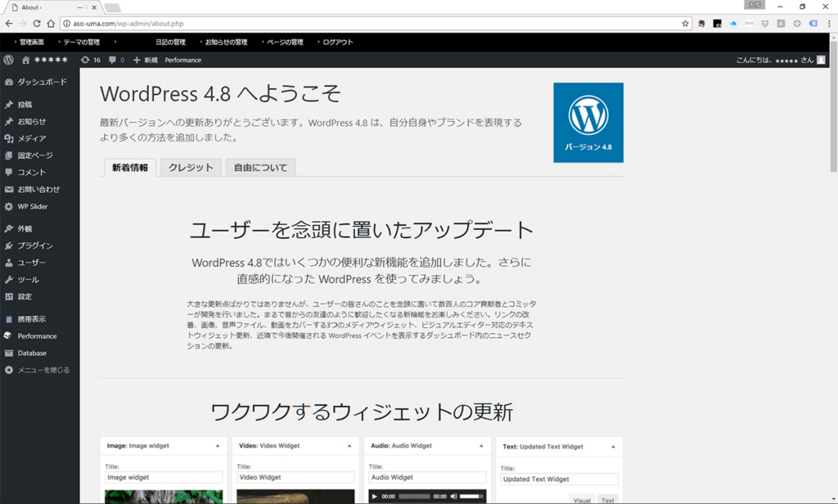Screen dimensions: 838x504
Task: Open the メディア media sidebar item
Action: pos(39,138)
